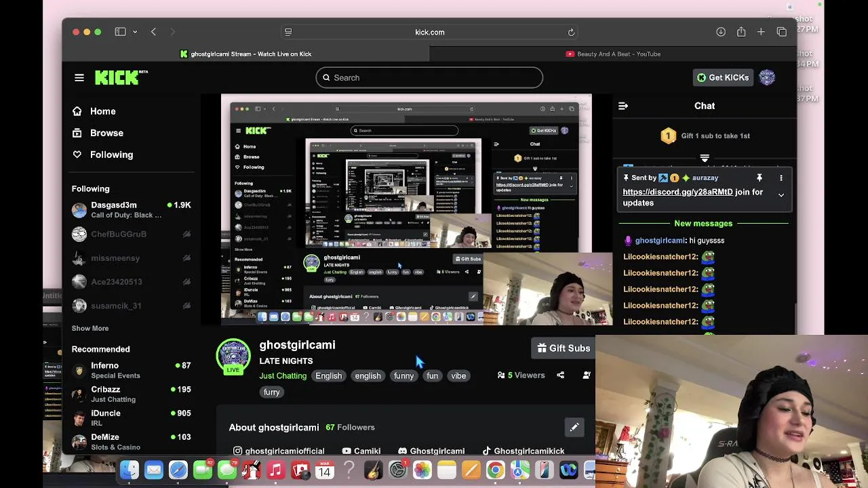The height and width of the screenshot is (488, 868).
Task: Select the lowercase english tag
Action: 368,375
